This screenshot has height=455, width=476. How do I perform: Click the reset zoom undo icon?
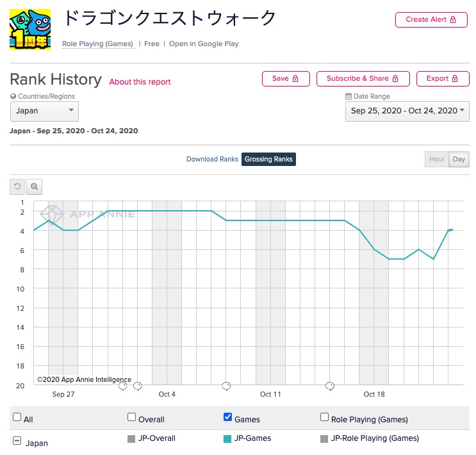(x=17, y=186)
